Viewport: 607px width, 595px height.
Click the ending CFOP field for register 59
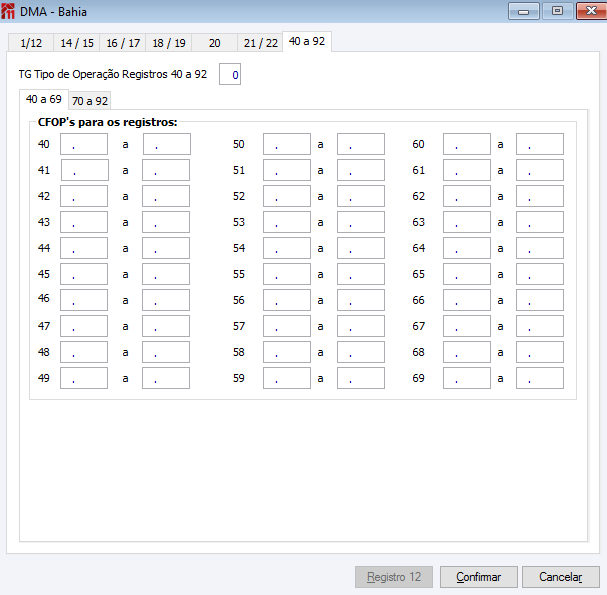(361, 378)
